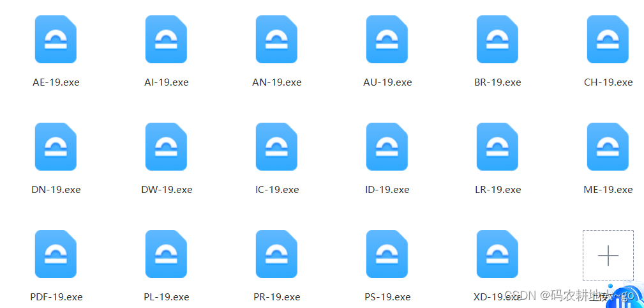Image resolution: width=644 pixels, height=308 pixels.
Task: Select the PS-19.exe file name text
Action: pyautogui.click(x=387, y=297)
